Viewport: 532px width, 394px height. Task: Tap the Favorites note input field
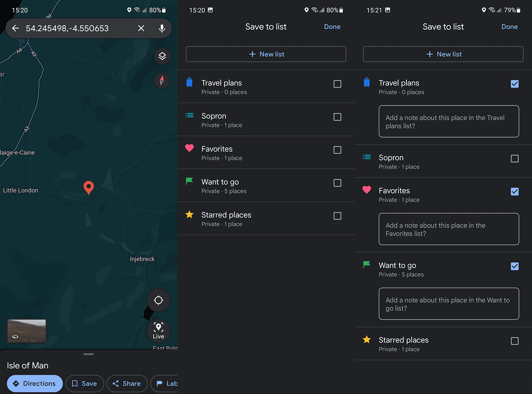[448, 229]
